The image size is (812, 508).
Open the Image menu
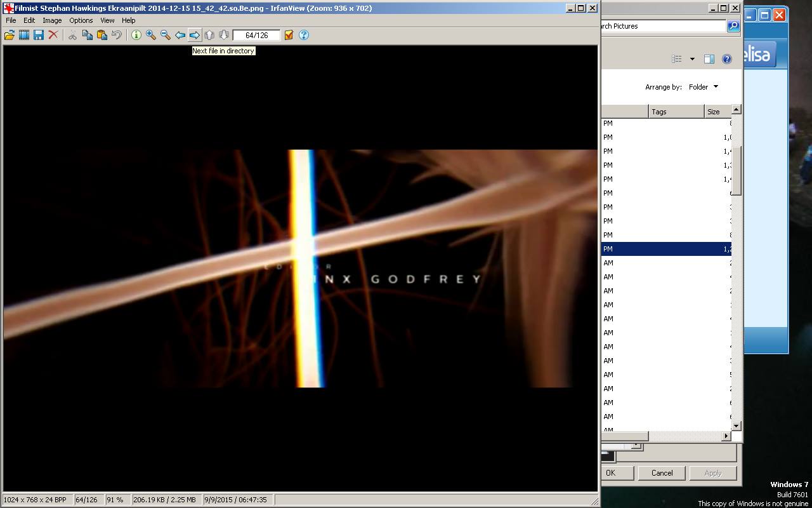tap(52, 20)
